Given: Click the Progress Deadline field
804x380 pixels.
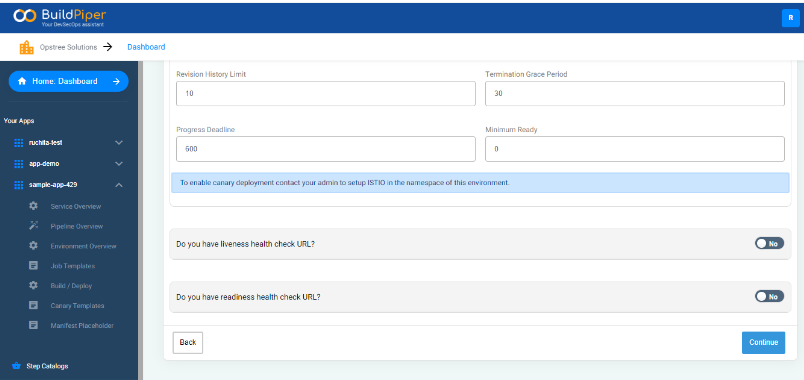Looking at the screenshot, I should pos(326,149).
